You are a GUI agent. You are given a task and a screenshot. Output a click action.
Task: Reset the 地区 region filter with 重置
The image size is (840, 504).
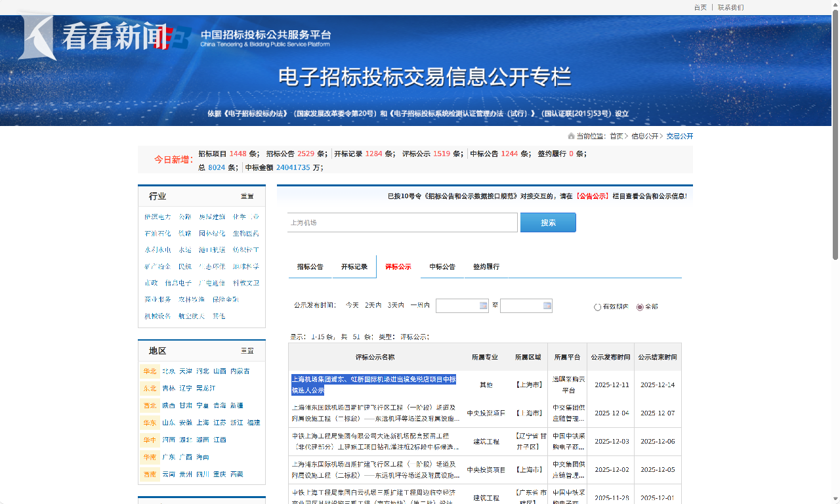(x=247, y=351)
